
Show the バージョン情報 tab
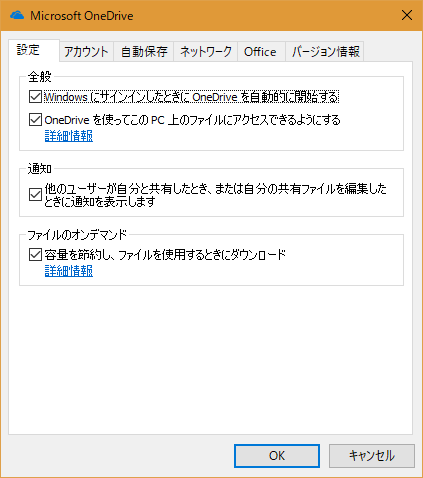pyautogui.click(x=325, y=52)
